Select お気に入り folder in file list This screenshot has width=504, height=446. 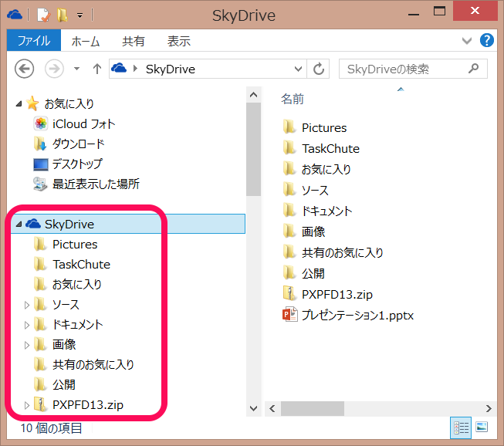[x=326, y=169]
